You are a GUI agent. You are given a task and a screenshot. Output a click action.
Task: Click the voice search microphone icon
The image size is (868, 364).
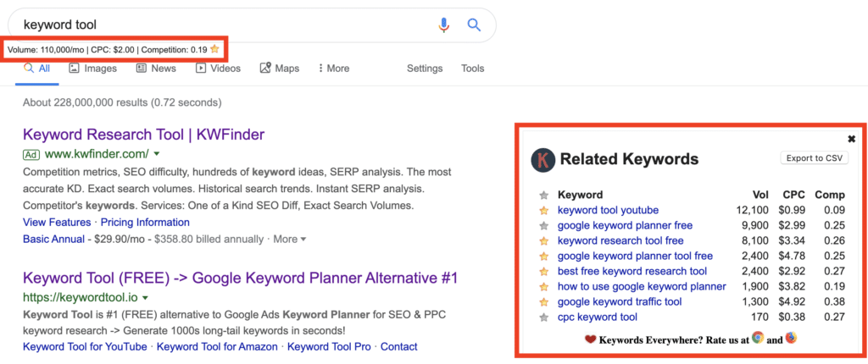pyautogui.click(x=443, y=25)
